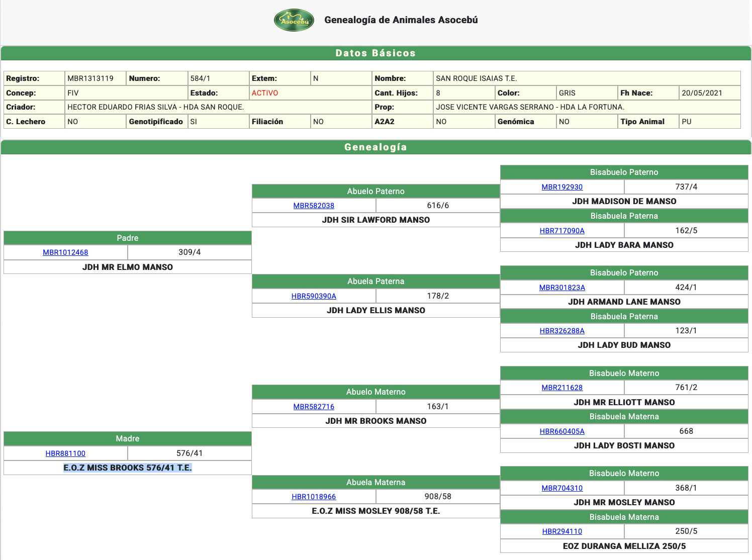Open father registry link MBR1012468

65,252
